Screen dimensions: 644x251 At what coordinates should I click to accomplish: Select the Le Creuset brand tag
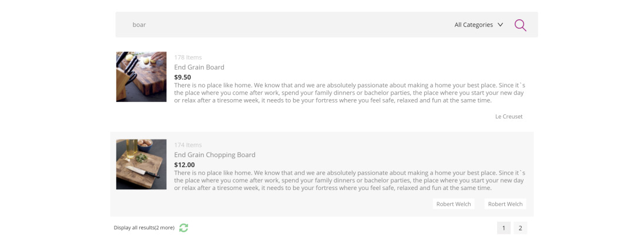click(x=509, y=117)
